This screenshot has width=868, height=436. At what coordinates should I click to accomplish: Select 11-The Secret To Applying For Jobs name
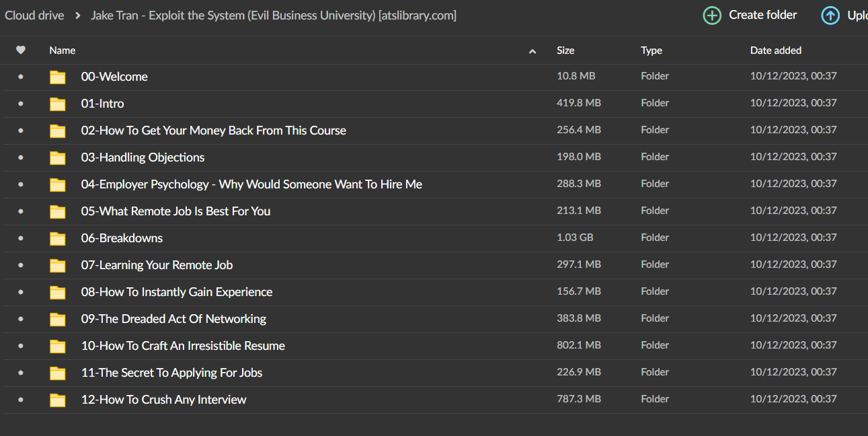coord(172,373)
